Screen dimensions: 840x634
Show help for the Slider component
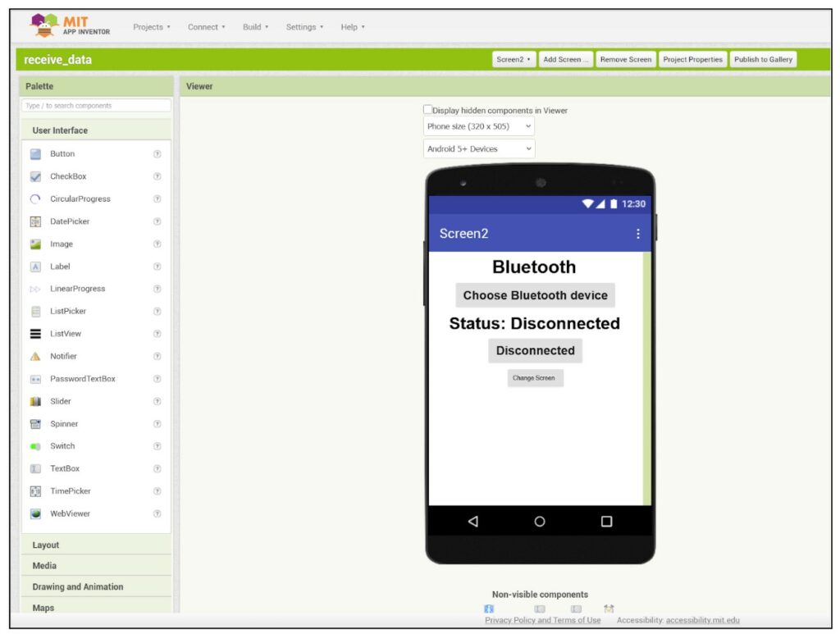point(157,401)
